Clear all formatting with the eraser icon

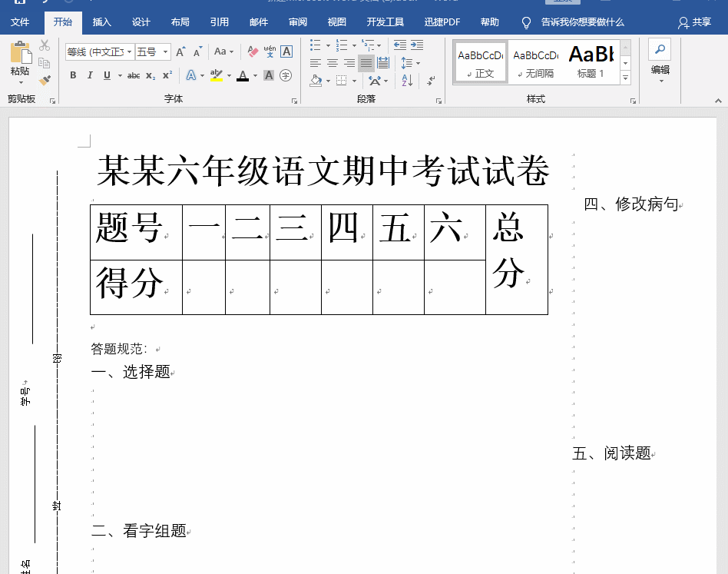253,51
